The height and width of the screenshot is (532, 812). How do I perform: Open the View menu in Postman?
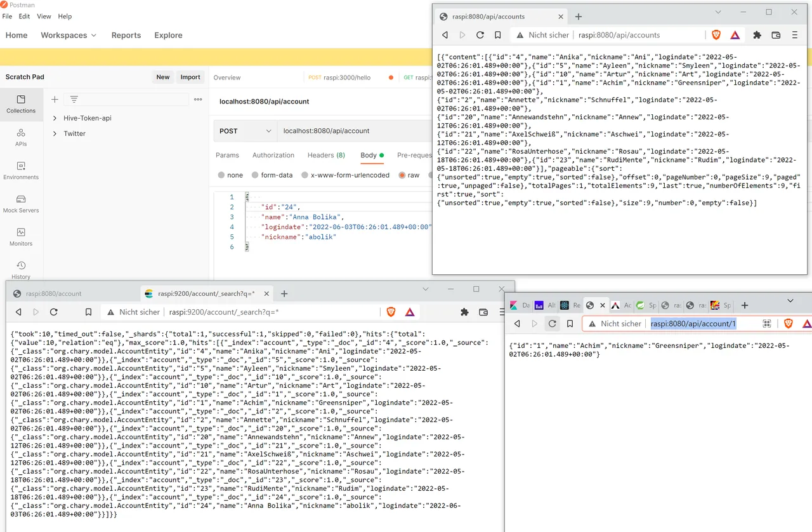44,17
